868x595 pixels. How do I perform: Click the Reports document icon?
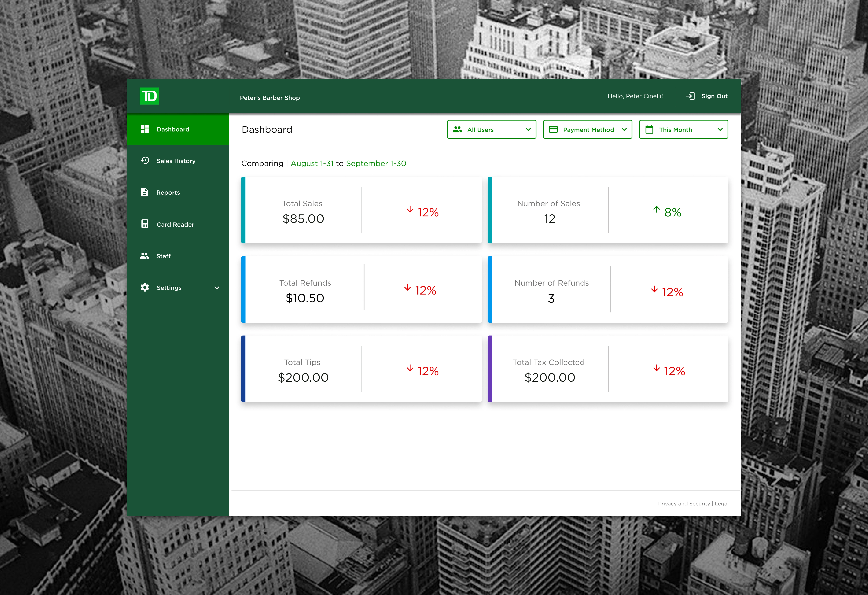coord(145,192)
